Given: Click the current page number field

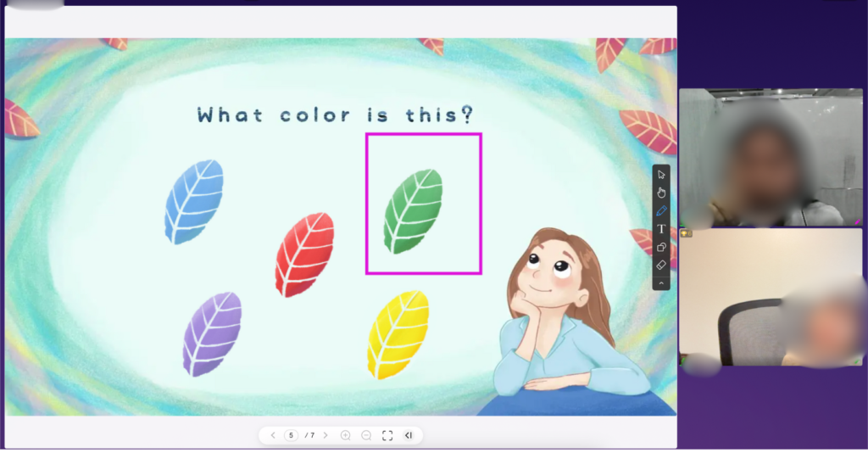Looking at the screenshot, I should [x=291, y=435].
